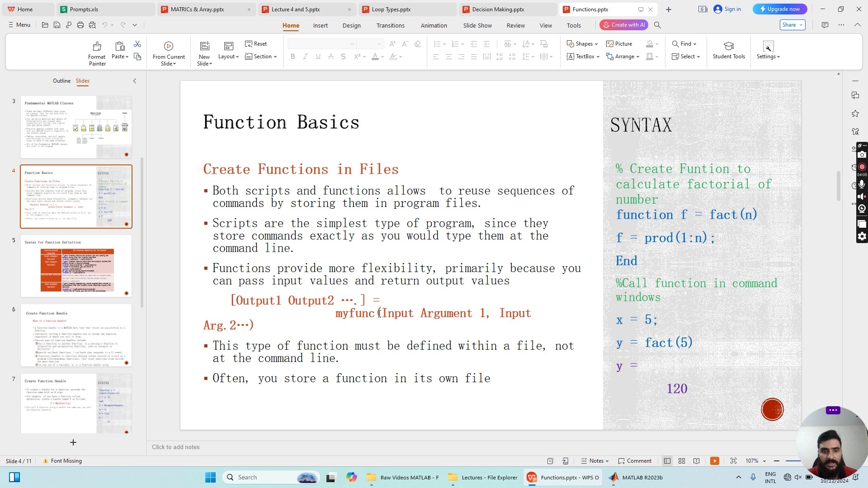The width and height of the screenshot is (868, 488).
Task: Expand the Shapes dropdown
Action: [x=582, y=44]
